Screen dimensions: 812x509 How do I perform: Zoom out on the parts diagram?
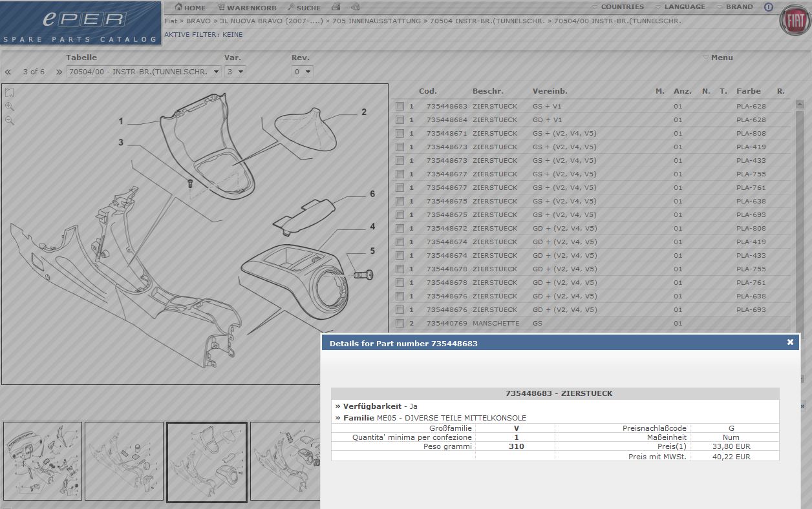9,120
